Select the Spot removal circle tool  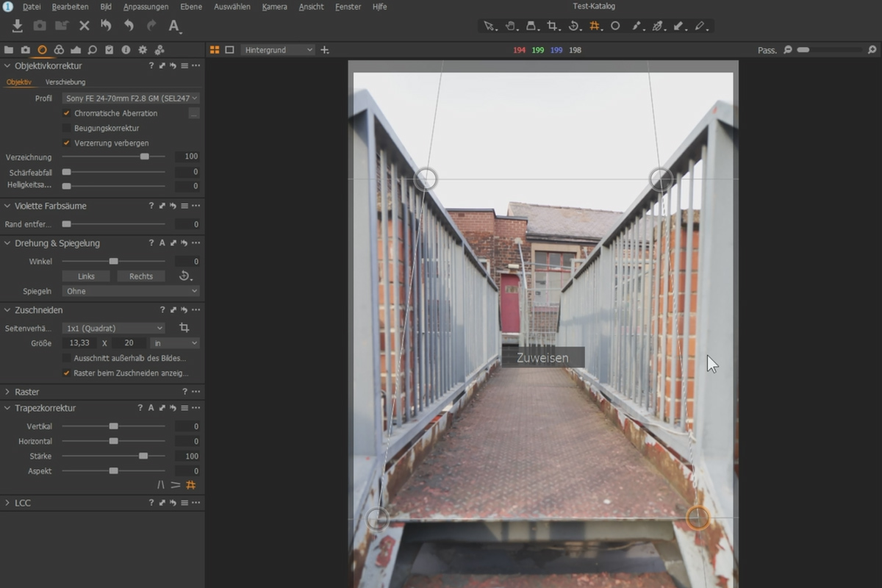[615, 26]
